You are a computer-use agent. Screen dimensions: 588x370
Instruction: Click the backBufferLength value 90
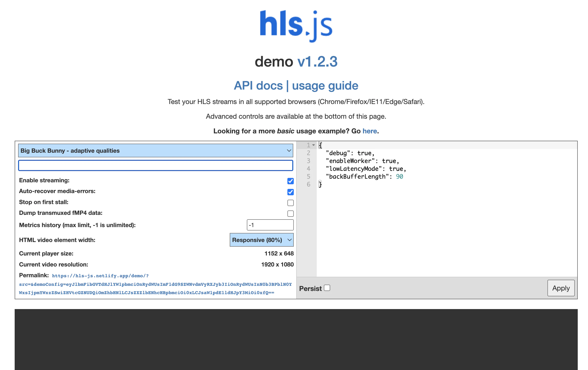400,176
